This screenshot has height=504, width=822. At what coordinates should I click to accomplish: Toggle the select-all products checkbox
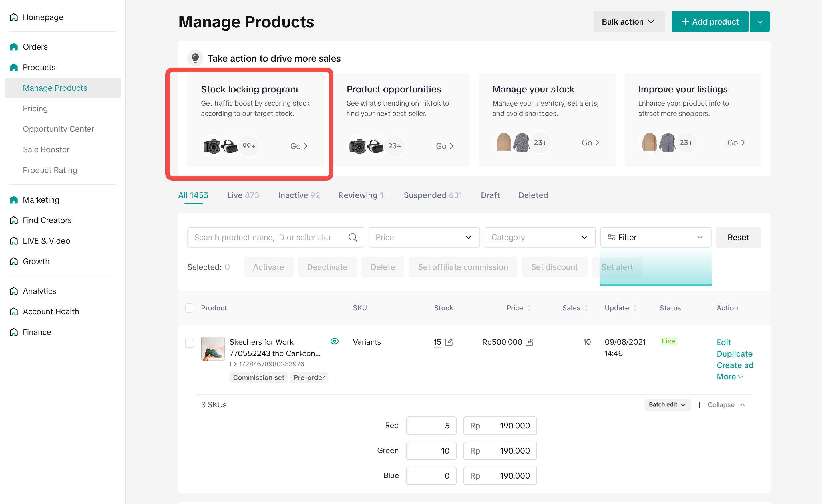[x=190, y=308]
